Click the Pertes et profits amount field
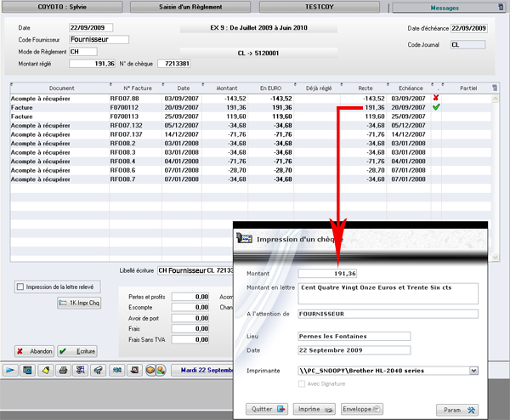 (190, 297)
